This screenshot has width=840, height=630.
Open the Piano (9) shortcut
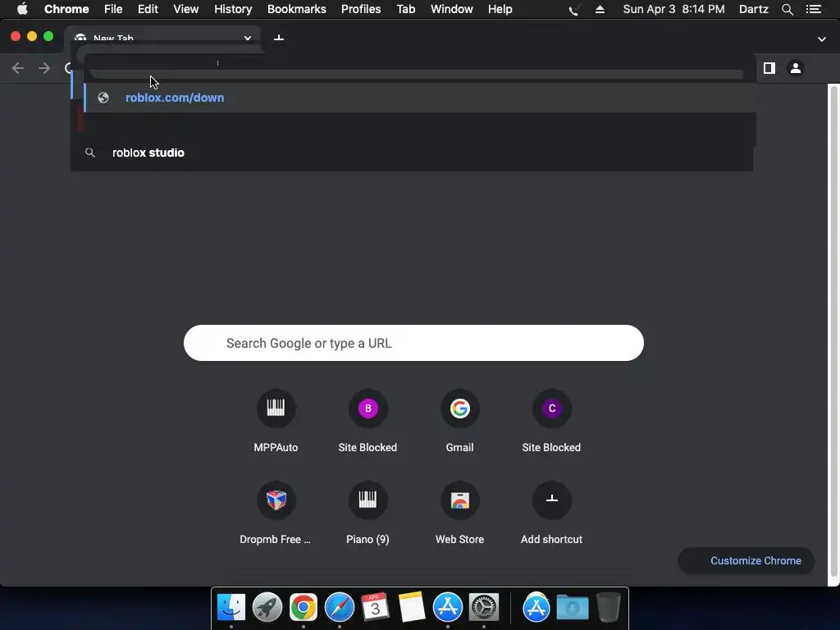click(x=367, y=514)
